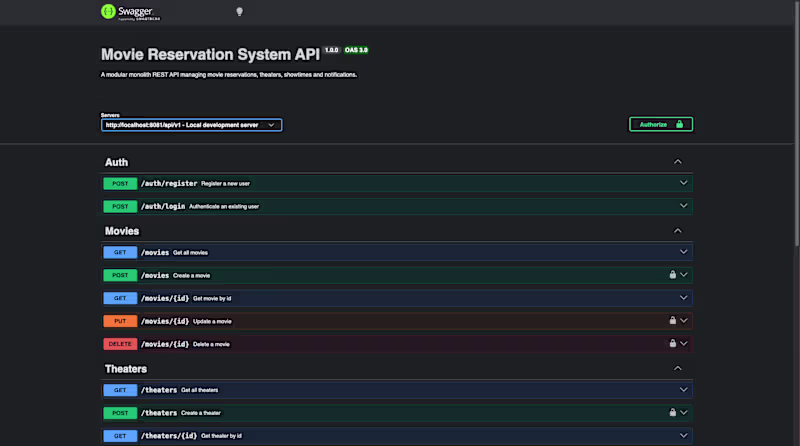This screenshot has width=800, height=446.
Task: Click the lock icon on POST /theaters
Action: click(x=672, y=412)
